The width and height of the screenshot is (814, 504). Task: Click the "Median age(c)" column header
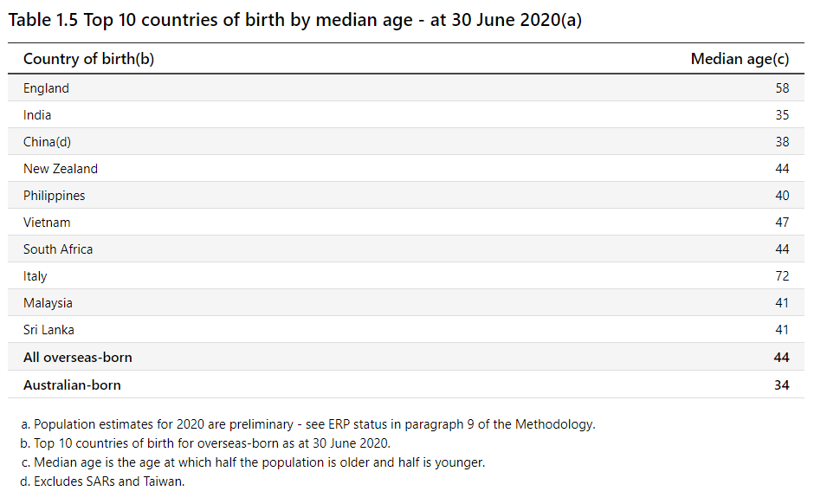tap(740, 59)
